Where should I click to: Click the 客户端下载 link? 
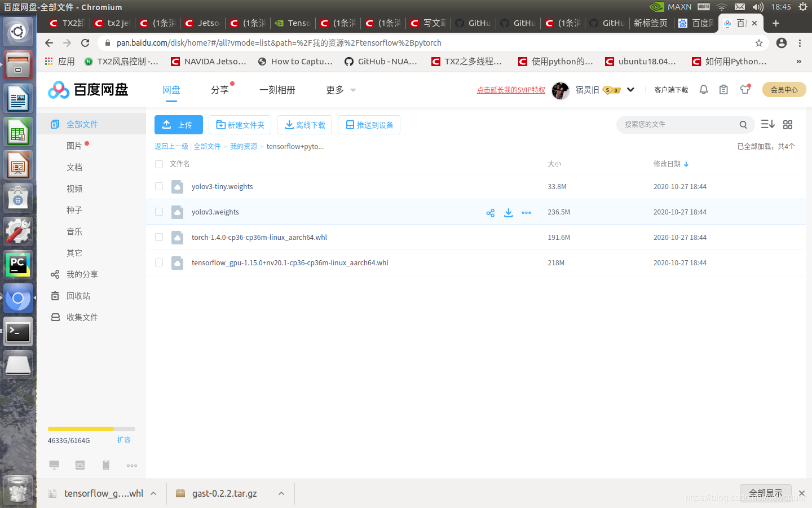[671, 90]
